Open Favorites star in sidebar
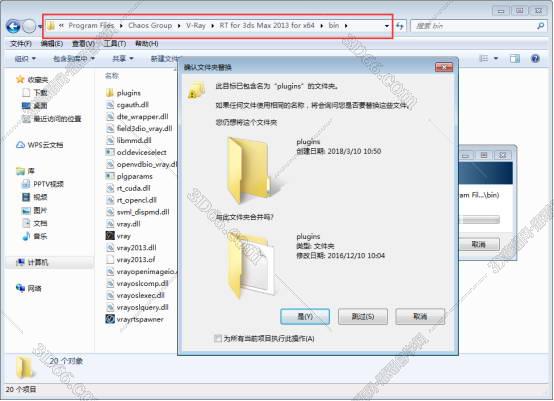Screen dimensions: 554x401 point(20,79)
